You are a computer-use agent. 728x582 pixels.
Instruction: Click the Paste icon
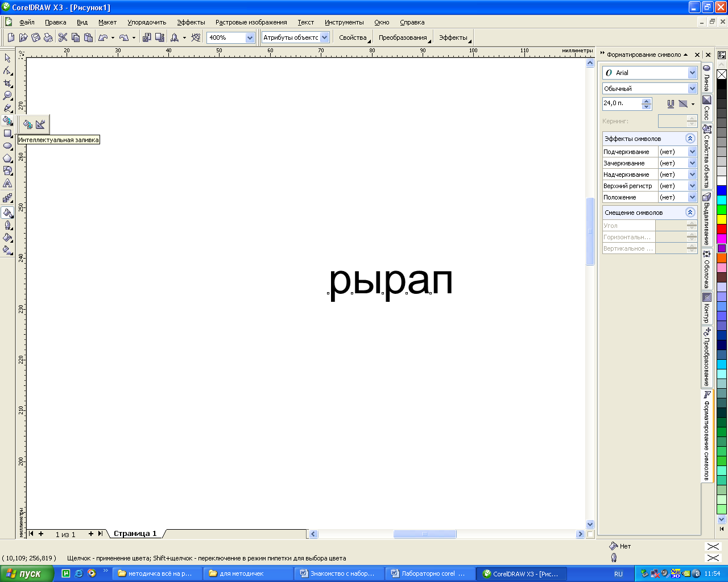click(x=88, y=38)
